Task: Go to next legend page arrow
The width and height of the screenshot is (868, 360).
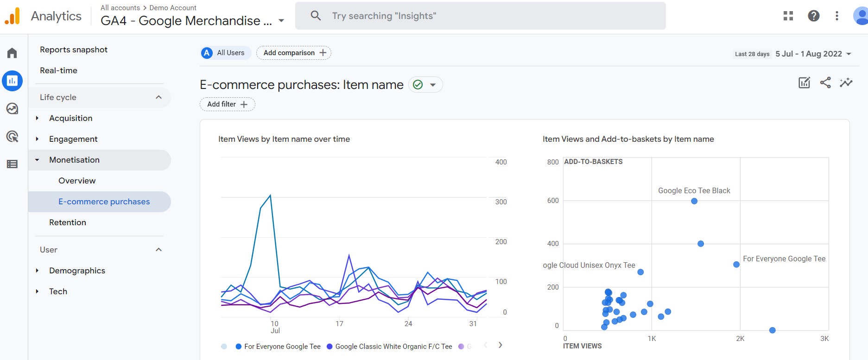Action: pyautogui.click(x=501, y=345)
